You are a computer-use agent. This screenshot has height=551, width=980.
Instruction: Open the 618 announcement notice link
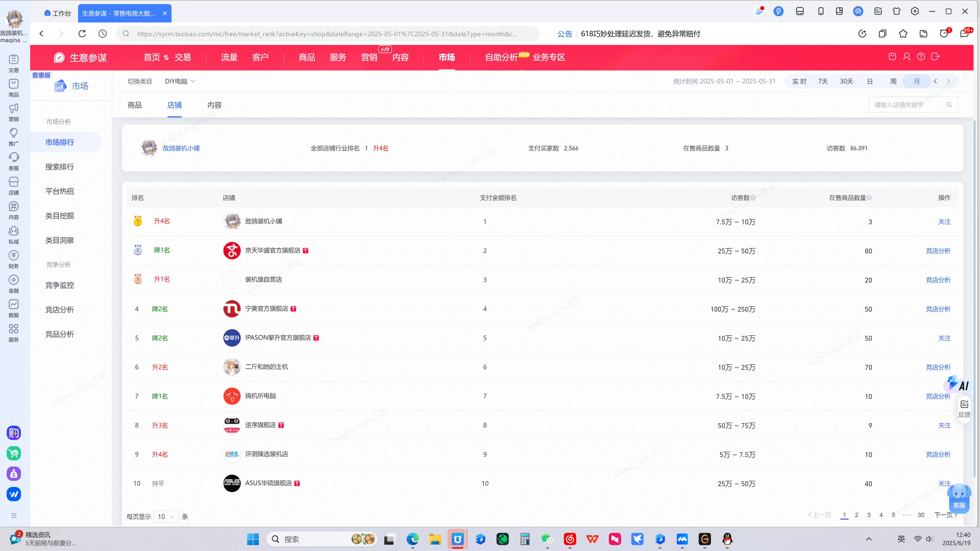640,34
